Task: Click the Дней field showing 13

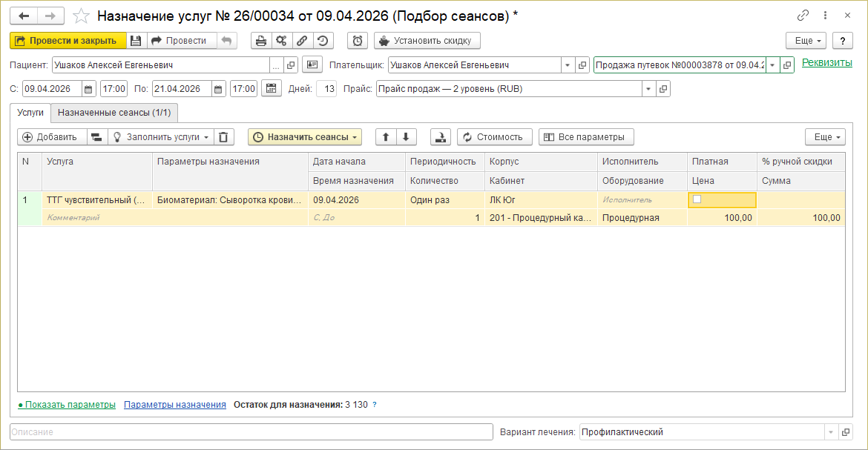Action: pyautogui.click(x=326, y=88)
